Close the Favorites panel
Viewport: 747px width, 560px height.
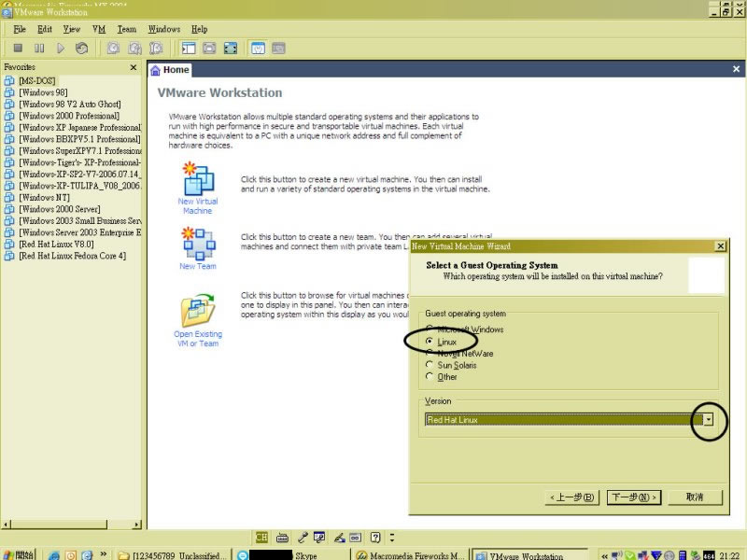tap(134, 67)
